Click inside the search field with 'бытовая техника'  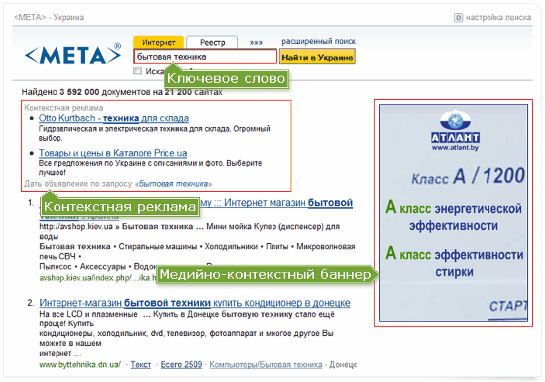point(205,57)
